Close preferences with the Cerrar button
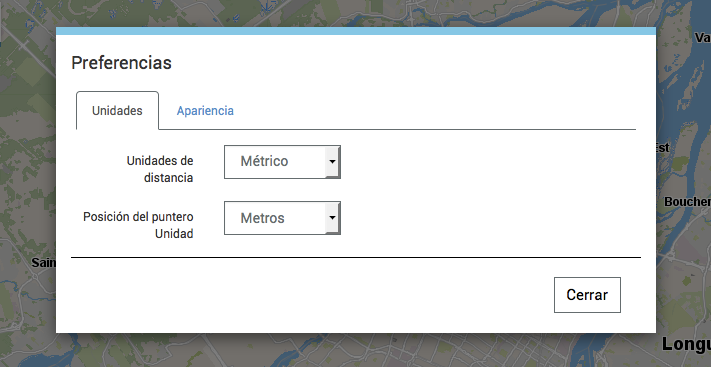This screenshot has width=711, height=367. (x=587, y=295)
